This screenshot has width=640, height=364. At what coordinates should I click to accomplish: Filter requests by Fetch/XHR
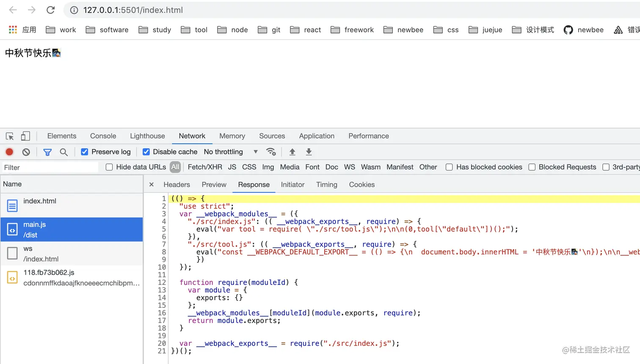pyautogui.click(x=205, y=167)
